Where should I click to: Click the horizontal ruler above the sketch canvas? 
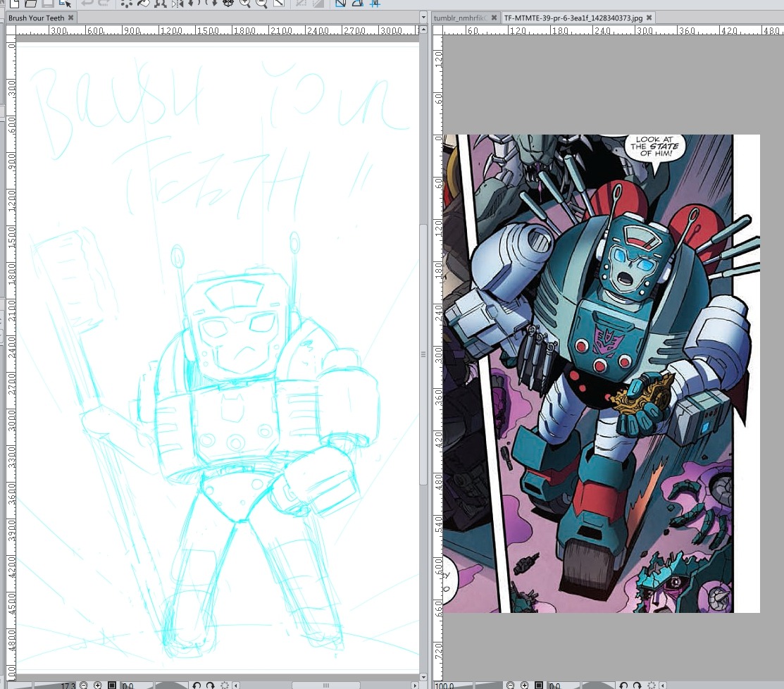pyautogui.click(x=217, y=30)
